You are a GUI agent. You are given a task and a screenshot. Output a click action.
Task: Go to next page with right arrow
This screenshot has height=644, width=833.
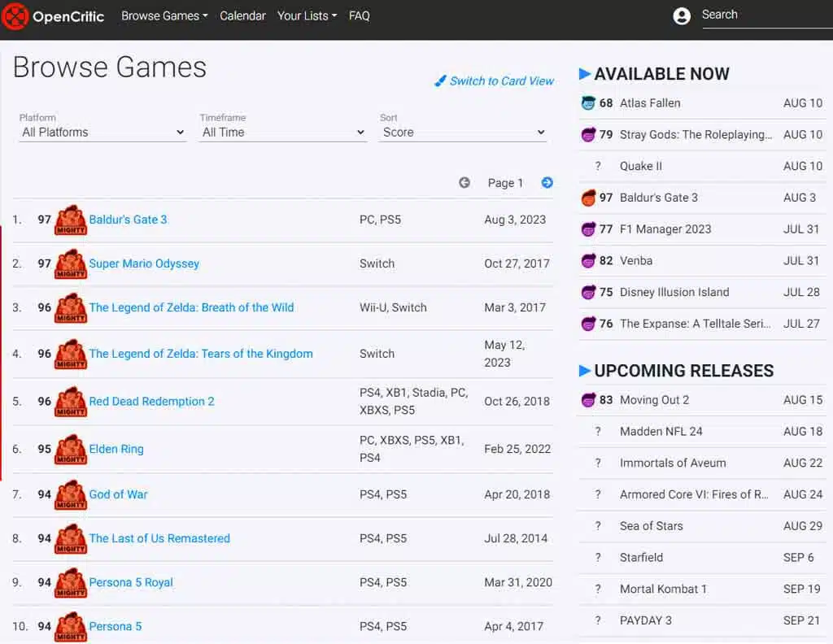(x=547, y=183)
